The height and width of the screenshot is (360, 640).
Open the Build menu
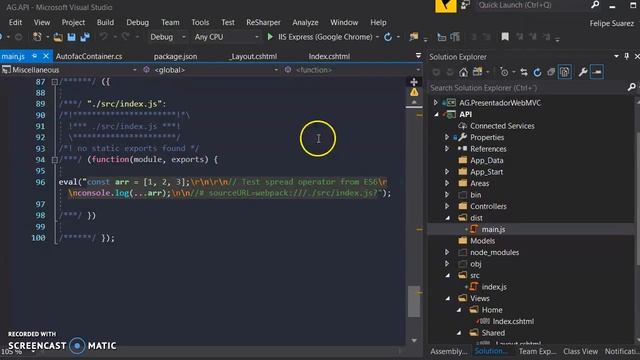(105, 22)
